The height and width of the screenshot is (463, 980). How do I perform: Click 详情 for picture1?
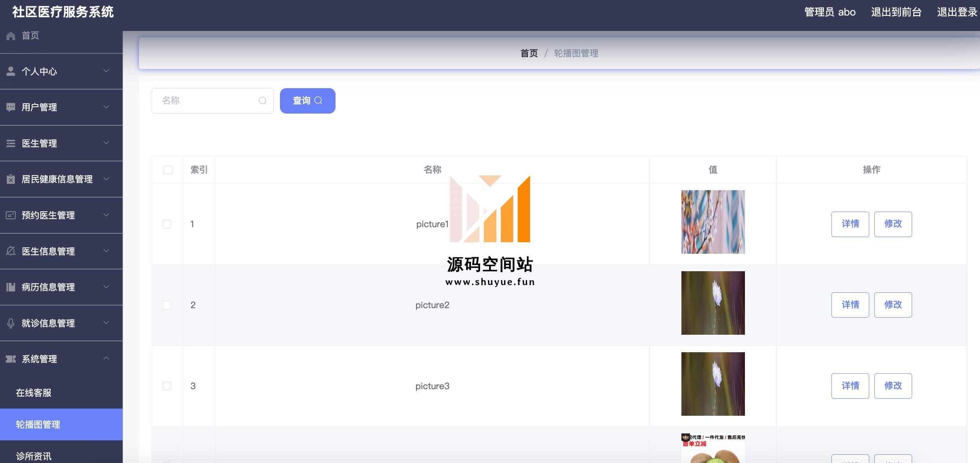[x=850, y=224]
